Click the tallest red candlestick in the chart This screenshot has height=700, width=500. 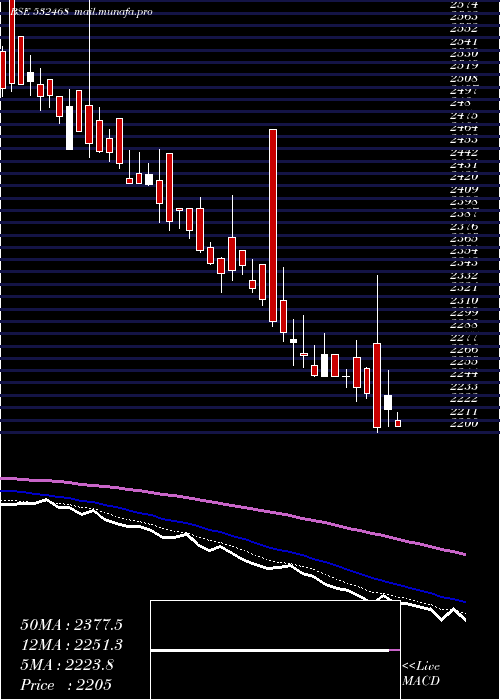point(273,225)
